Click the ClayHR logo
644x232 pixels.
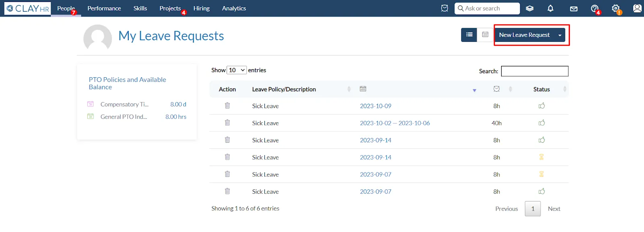[27, 8]
